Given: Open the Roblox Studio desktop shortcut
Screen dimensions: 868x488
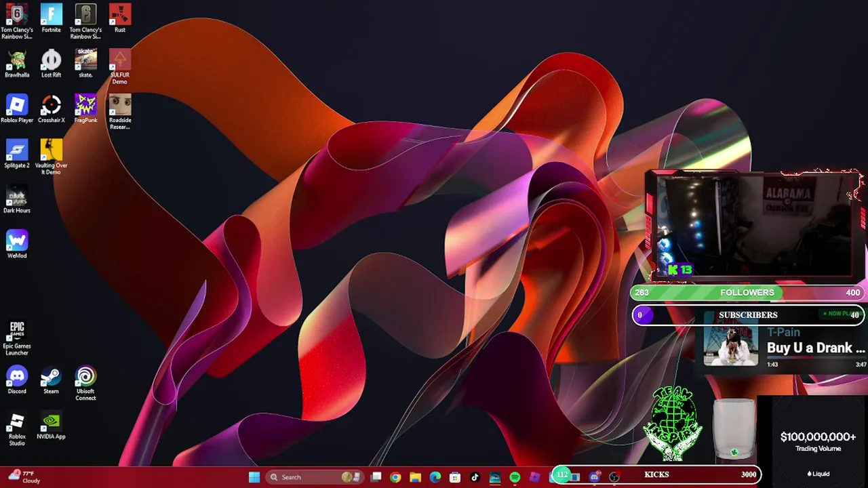Looking at the screenshot, I should click(17, 429).
